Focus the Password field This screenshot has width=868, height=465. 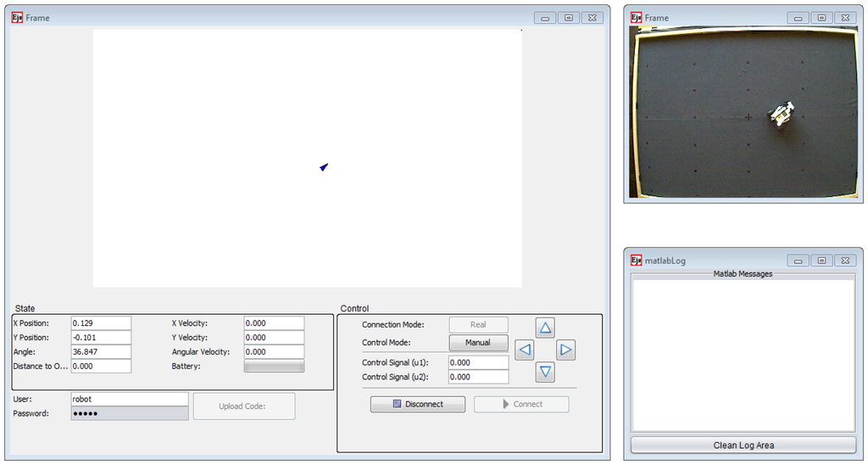(129, 413)
